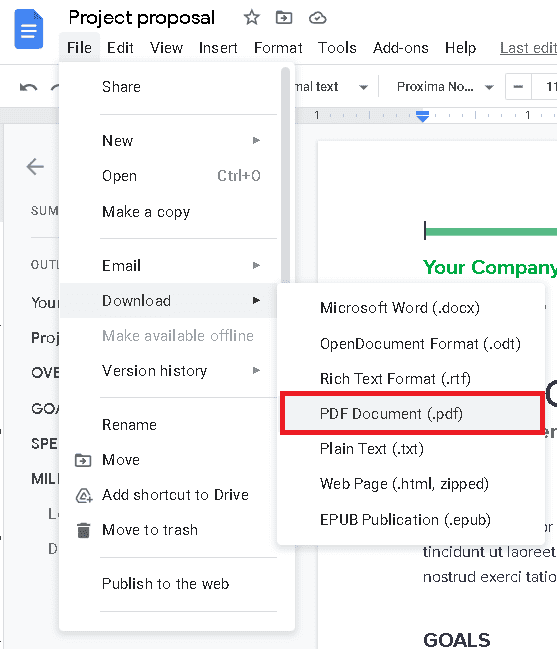
Task: Open the Format menu
Action: [278, 48]
